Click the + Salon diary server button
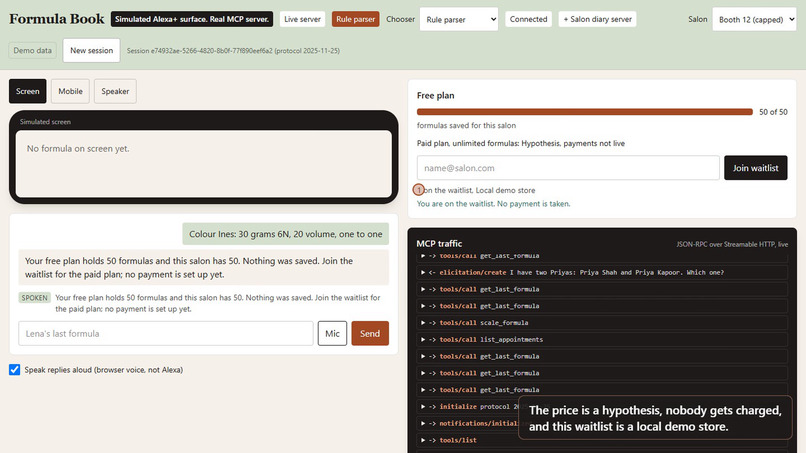 point(597,19)
